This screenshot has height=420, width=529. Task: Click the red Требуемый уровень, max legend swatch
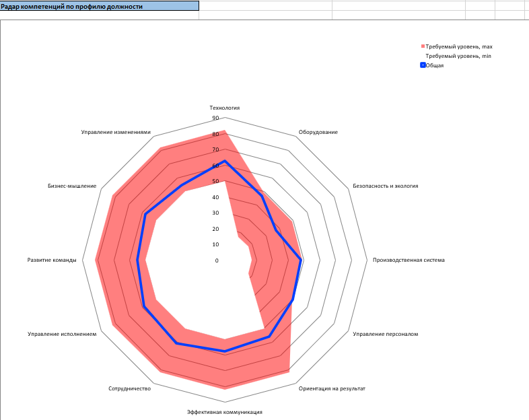423,46
